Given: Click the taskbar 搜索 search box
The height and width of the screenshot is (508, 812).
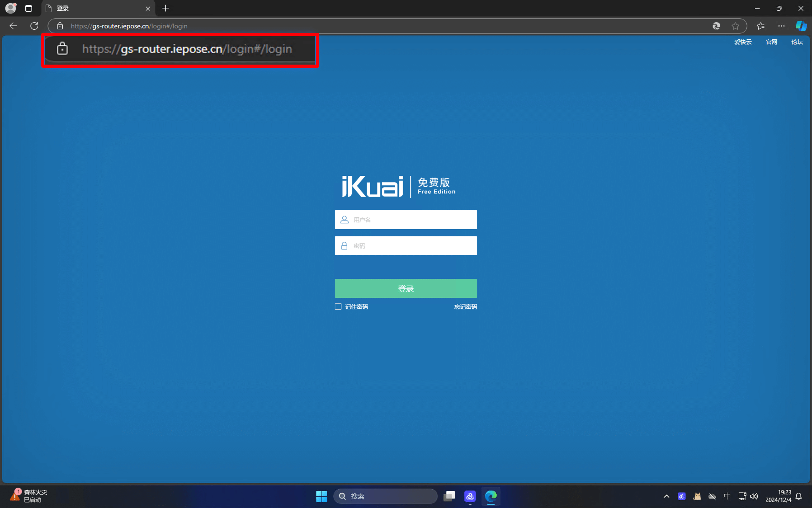Looking at the screenshot, I should tap(385, 496).
